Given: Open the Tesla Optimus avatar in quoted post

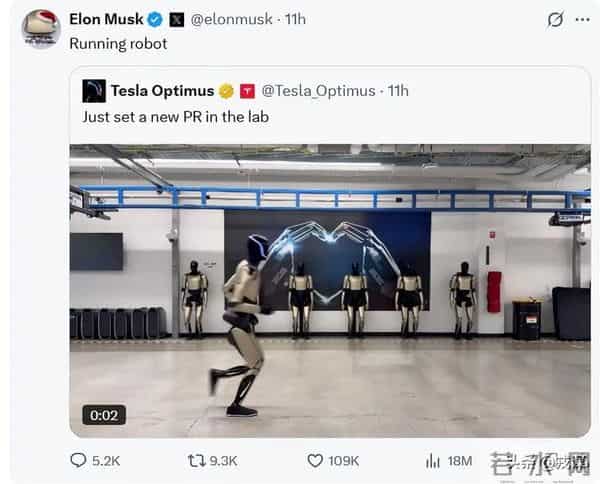Looking at the screenshot, I should [94, 91].
